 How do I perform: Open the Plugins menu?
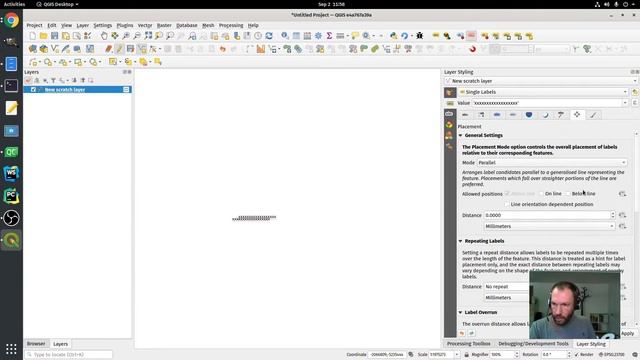124,25
